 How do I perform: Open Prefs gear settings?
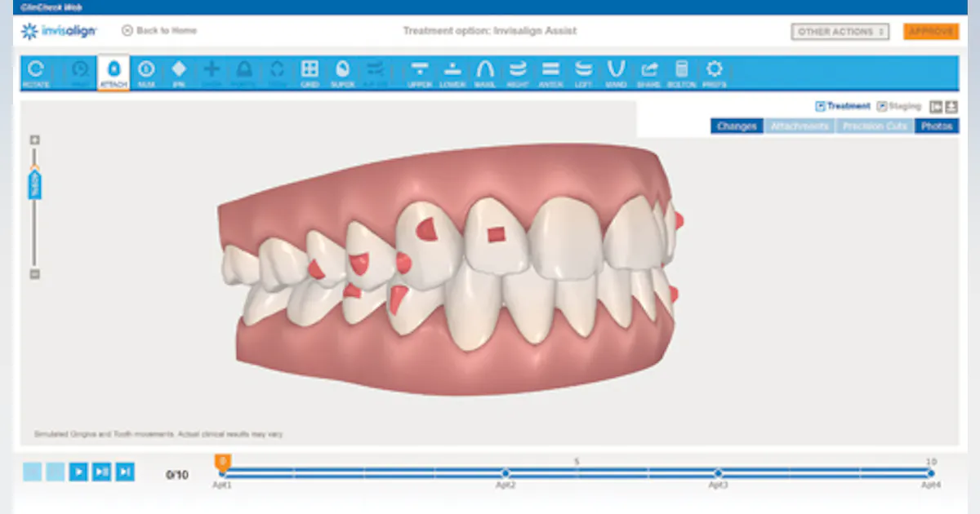point(714,73)
